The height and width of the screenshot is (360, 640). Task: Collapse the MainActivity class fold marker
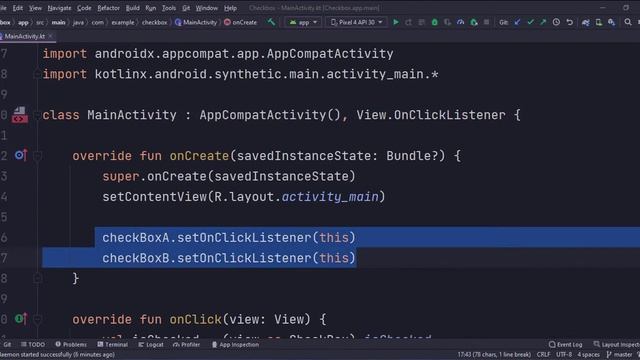coord(37,116)
